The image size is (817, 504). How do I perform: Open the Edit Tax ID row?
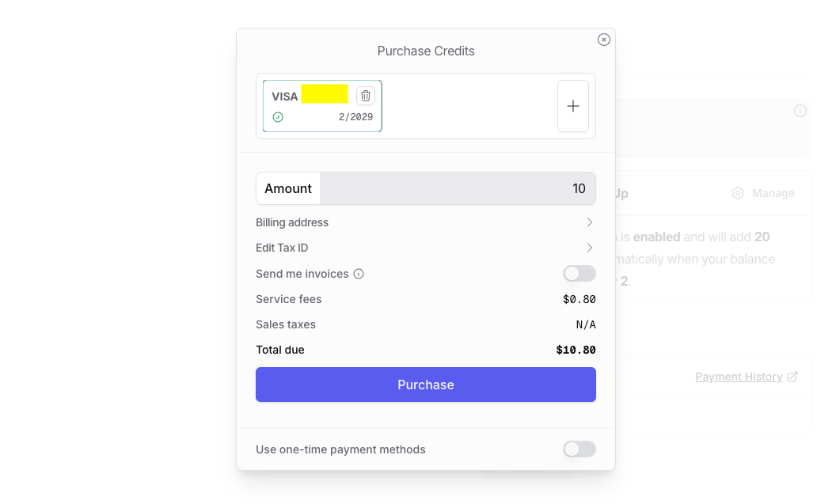click(282, 248)
